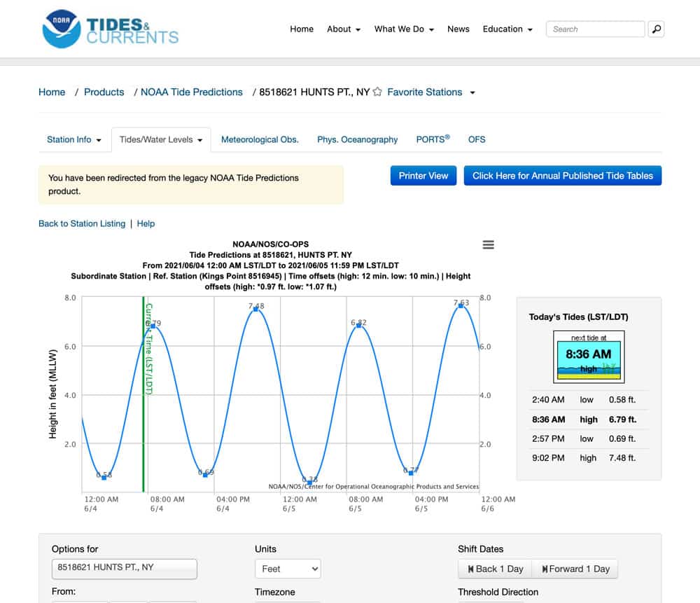Expand the Education menu
The image size is (700, 603).
pos(507,29)
